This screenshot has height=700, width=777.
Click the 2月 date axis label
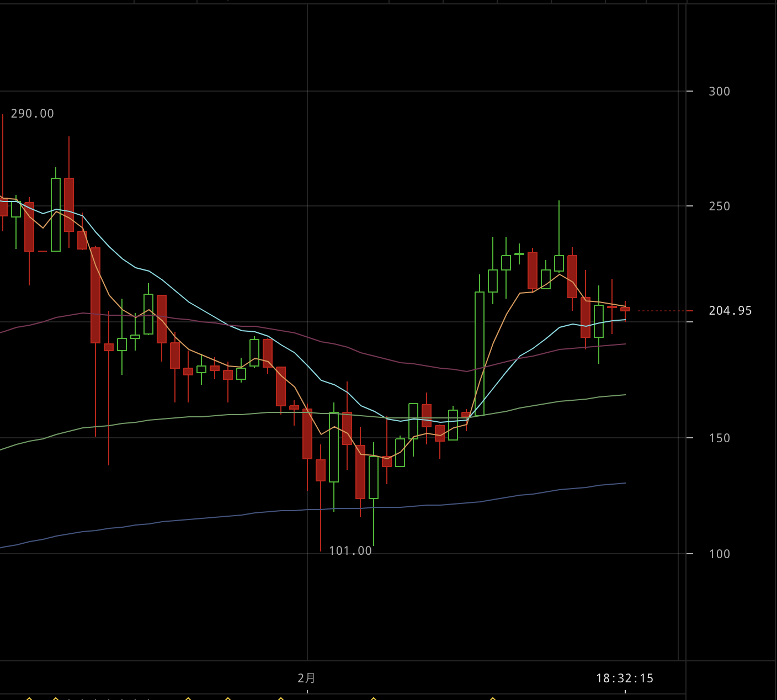[x=307, y=678]
